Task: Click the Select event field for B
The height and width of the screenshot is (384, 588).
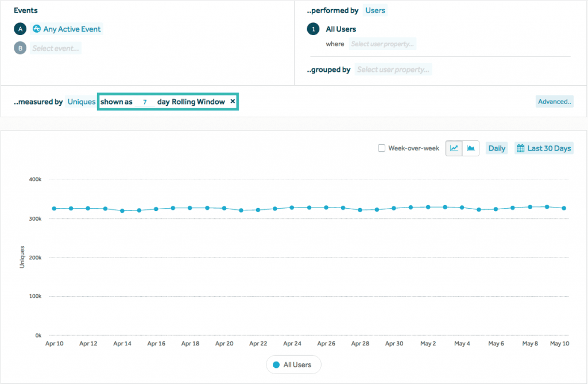Action: (56, 48)
